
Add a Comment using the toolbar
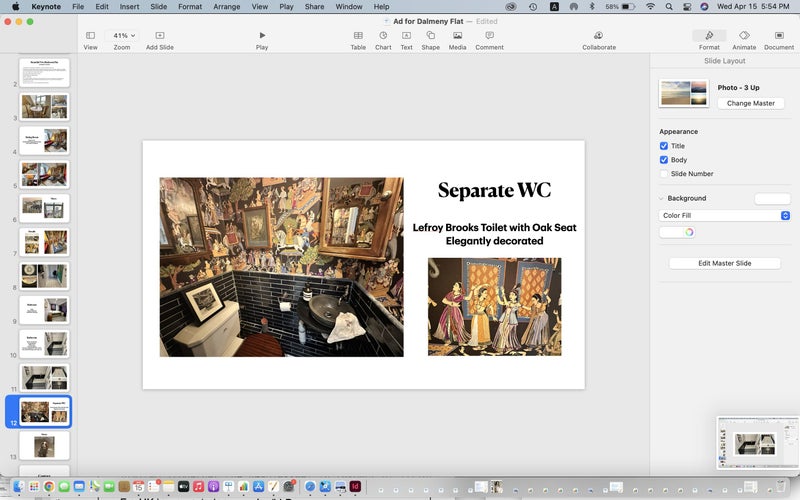coord(489,36)
